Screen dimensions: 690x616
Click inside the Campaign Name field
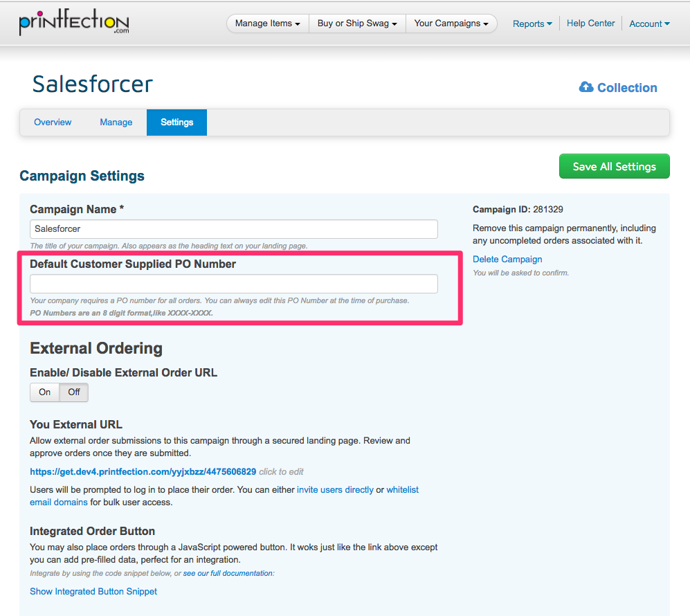233,229
